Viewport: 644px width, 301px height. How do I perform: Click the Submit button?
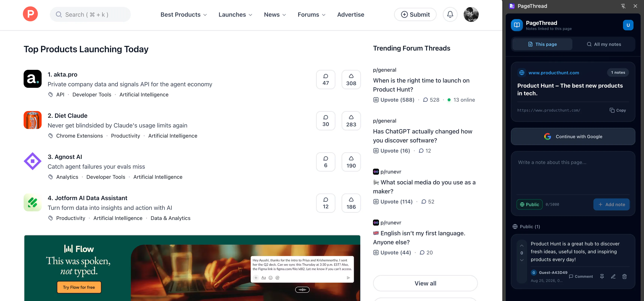click(415, 14)
